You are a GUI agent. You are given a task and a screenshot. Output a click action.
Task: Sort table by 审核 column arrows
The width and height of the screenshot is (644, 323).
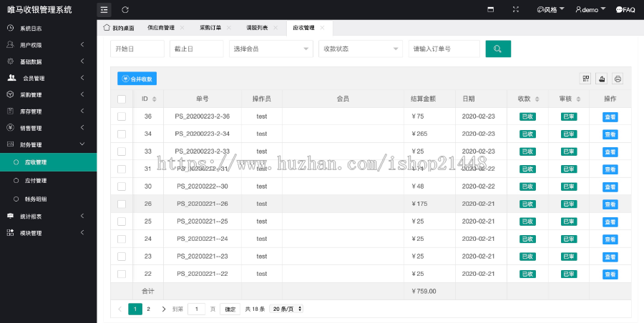pyautogui.click(x=578, y=99)
